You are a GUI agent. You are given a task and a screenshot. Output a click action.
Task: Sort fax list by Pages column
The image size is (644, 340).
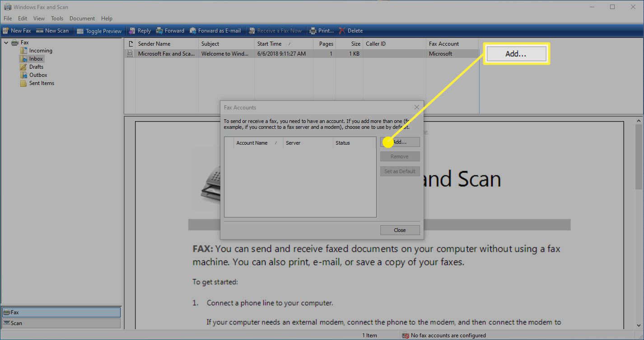[324, 44]
